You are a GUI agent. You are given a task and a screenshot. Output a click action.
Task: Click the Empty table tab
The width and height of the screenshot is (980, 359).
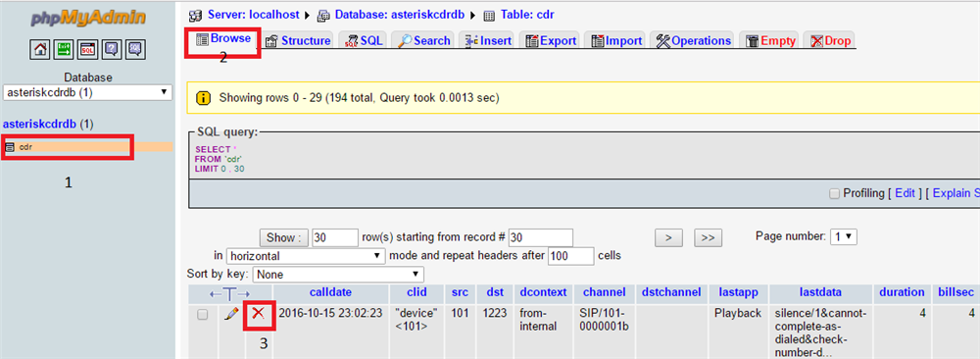[770, 40]
